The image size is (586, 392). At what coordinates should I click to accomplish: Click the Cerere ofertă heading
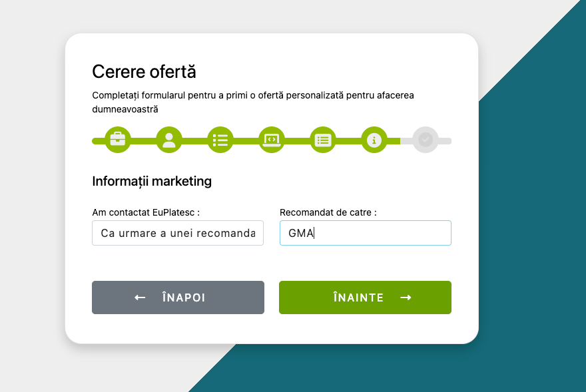click(144, 72)
